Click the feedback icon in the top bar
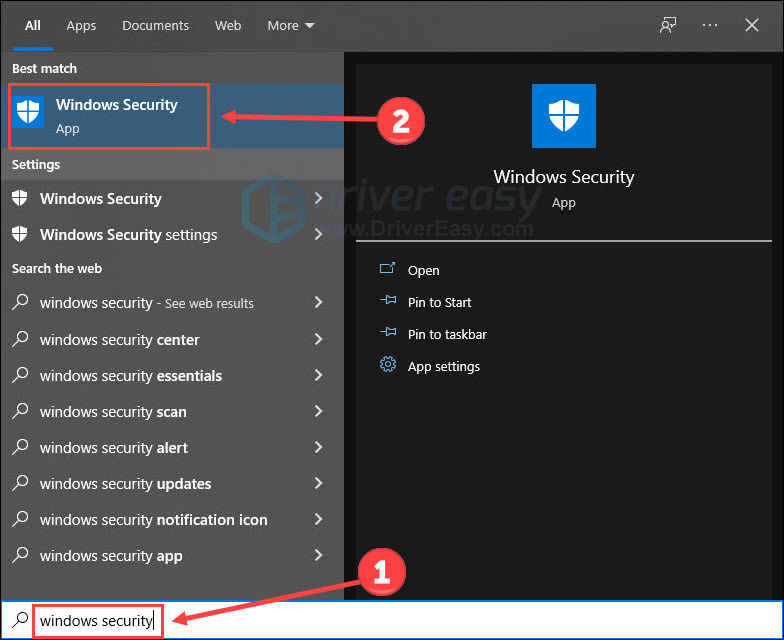The height and width of the screenshot is (640, 784). pos(668,26)
